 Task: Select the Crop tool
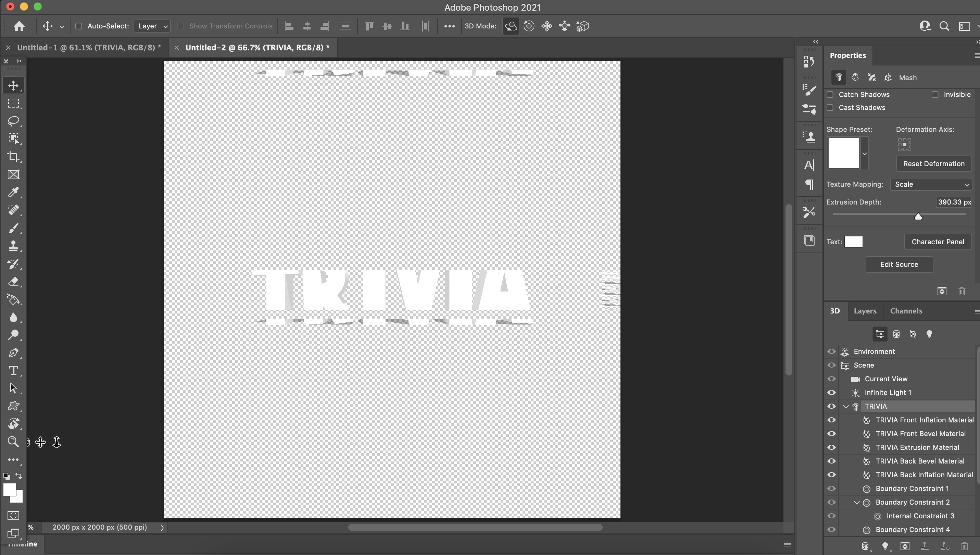click(14, 157)
